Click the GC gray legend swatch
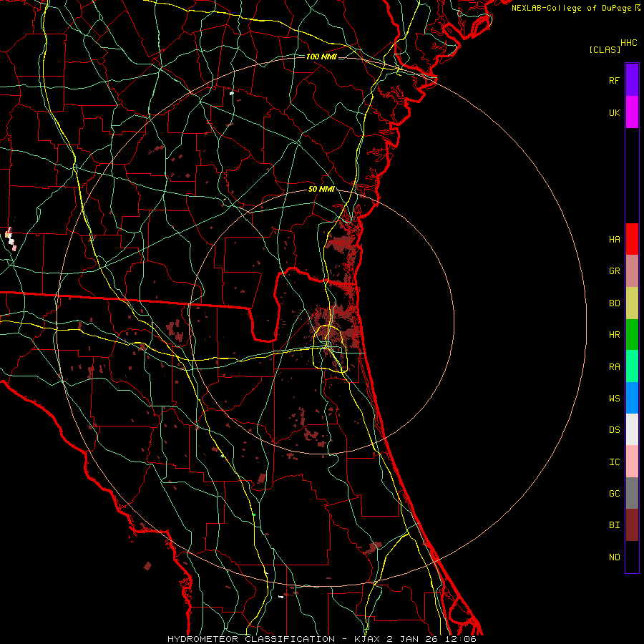Screen dimensions: 644x644 (x=632, y=493)
